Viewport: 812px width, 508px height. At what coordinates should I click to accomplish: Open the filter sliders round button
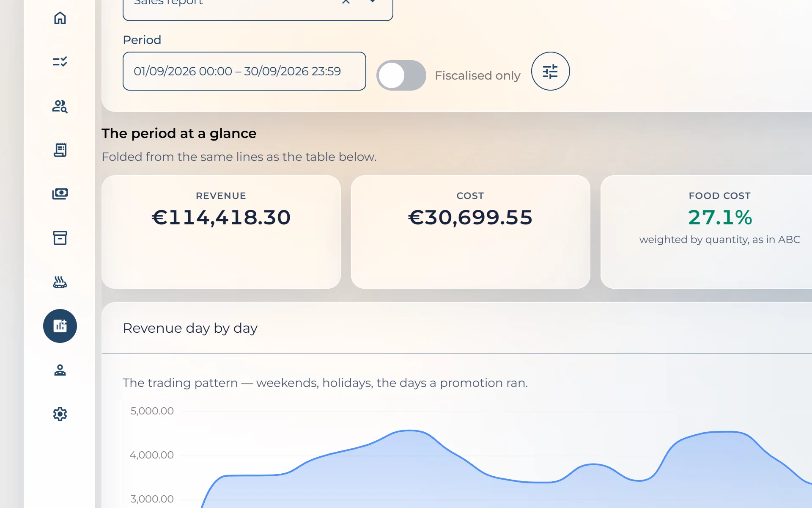[x=550, y=71]
